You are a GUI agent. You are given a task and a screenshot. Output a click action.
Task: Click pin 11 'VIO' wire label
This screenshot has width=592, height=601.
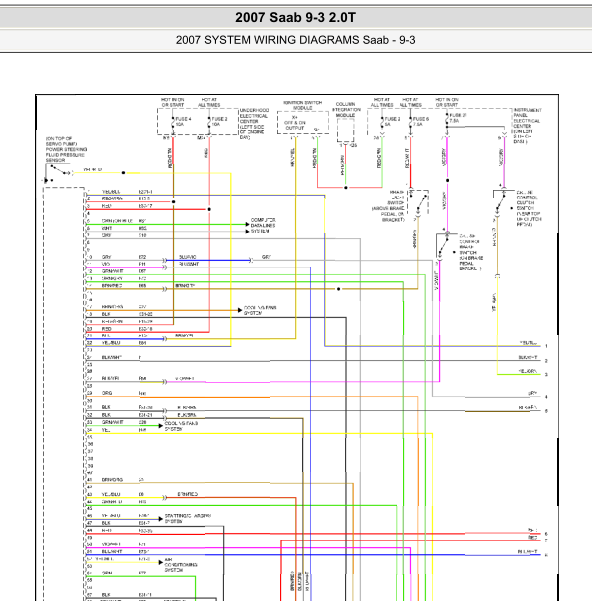tap(106, 264)
